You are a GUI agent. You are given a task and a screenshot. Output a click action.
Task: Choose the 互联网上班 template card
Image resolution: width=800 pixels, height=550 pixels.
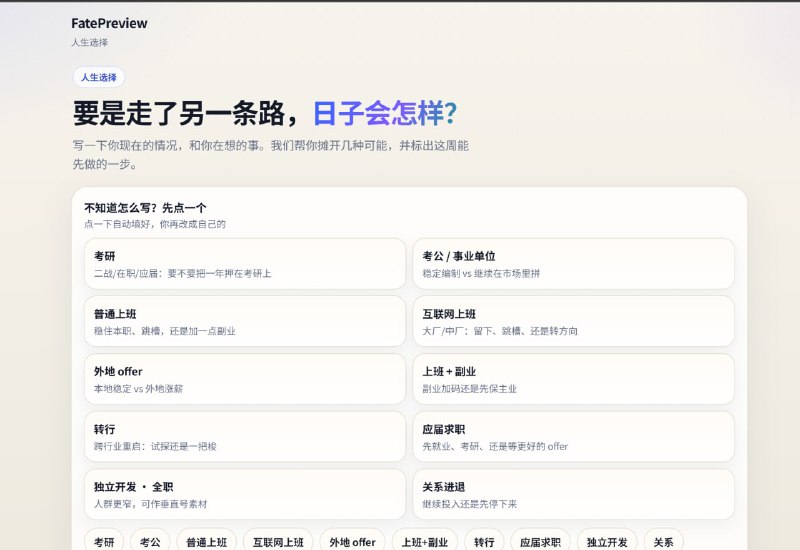click(573, 321)
